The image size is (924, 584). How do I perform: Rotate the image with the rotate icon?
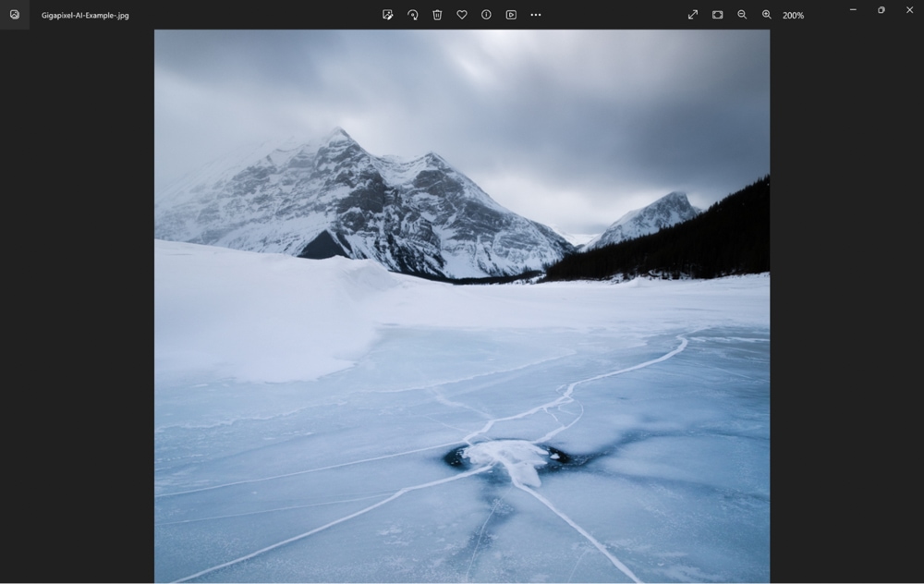point(412,15)
